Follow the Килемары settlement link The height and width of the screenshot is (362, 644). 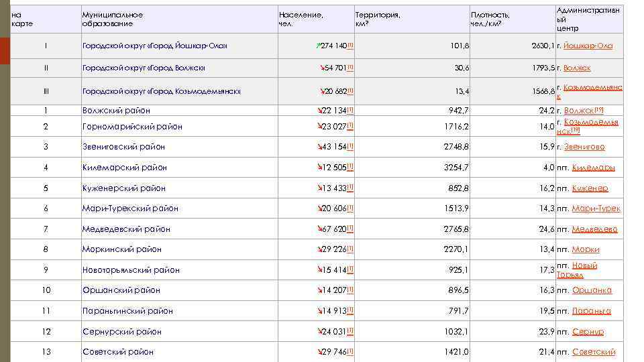(x=593, y=168)
